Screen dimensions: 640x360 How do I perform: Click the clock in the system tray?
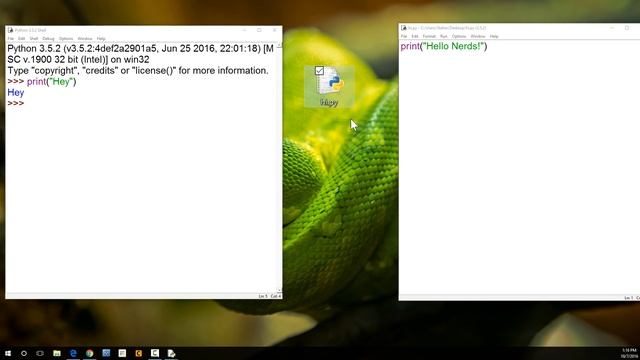pyautogui.click(x=629, y=353)
